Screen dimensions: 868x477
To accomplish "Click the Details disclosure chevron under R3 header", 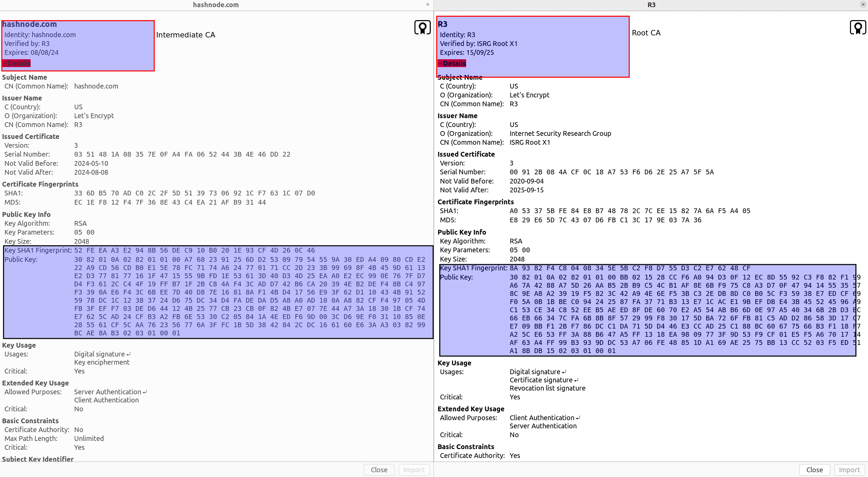I will point(440,63).
